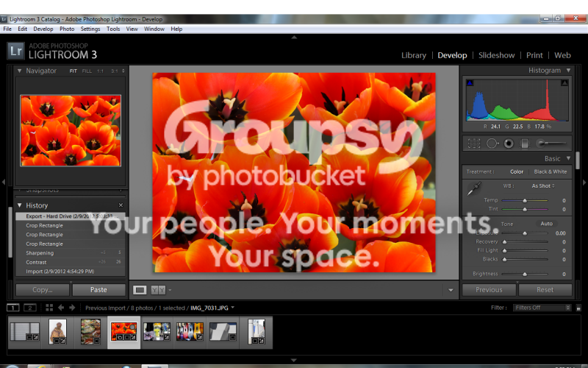Screen dimensions: 588x368
Task: Click the Copy... button
Action: tap(43, 290)
